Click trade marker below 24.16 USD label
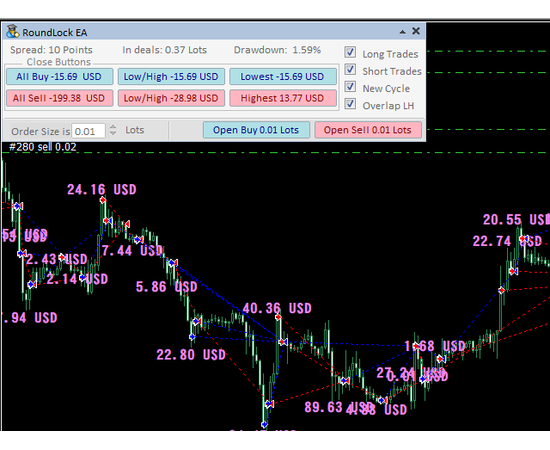 103,200
